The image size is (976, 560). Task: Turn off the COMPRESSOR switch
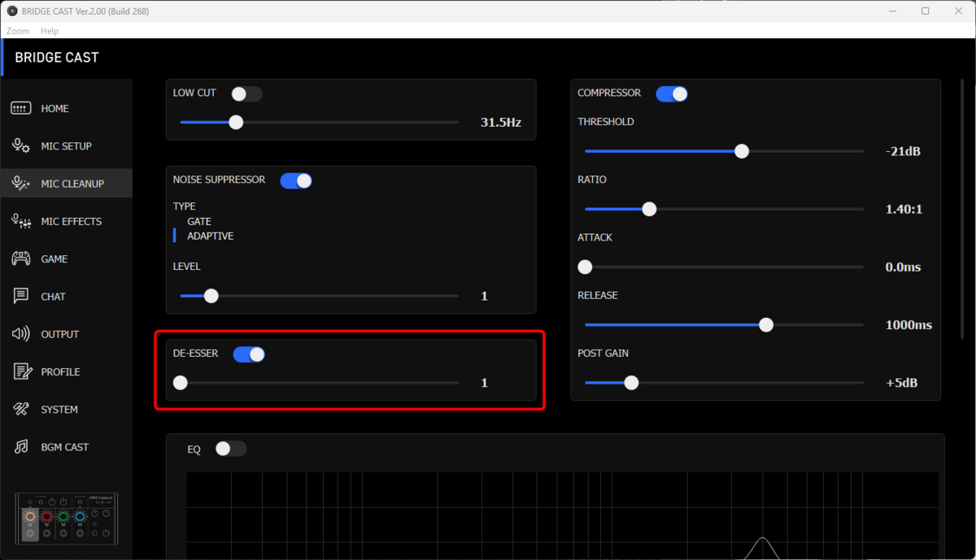pyautogui.click(x=672, y=94)
